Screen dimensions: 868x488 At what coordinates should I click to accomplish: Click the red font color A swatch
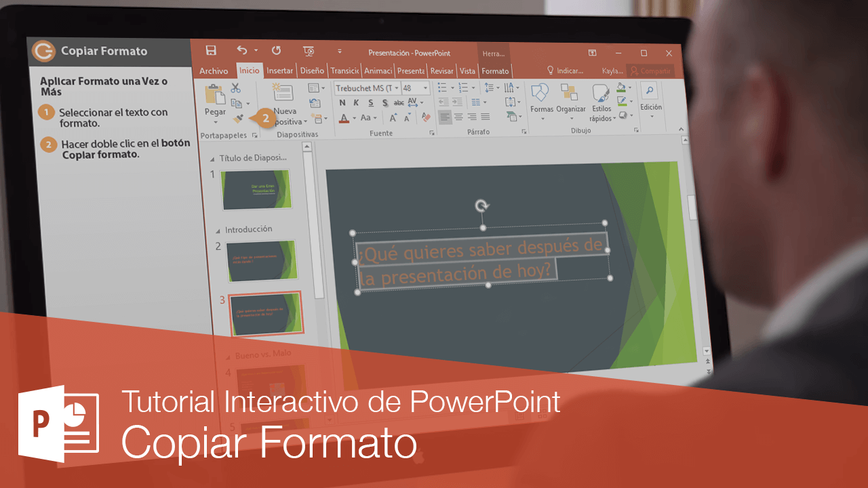point(343,118)
